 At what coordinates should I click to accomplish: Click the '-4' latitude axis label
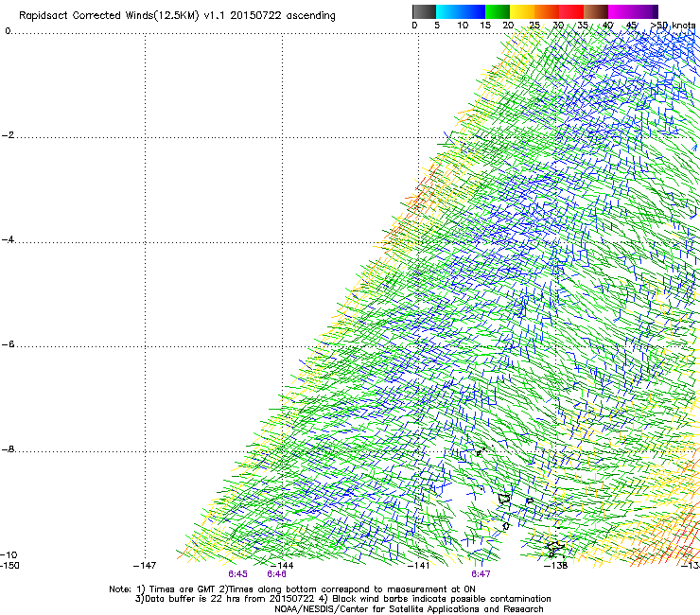[8, 239]
